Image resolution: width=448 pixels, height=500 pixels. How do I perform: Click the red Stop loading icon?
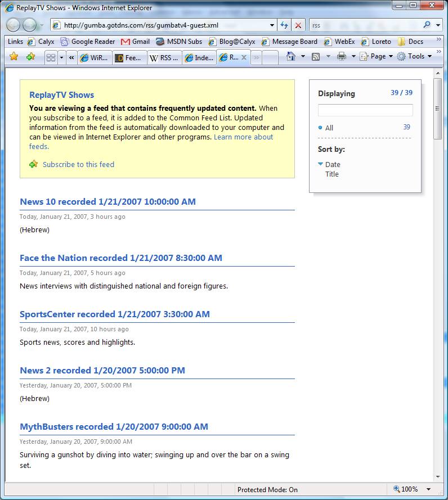click(x=298, y=25)
